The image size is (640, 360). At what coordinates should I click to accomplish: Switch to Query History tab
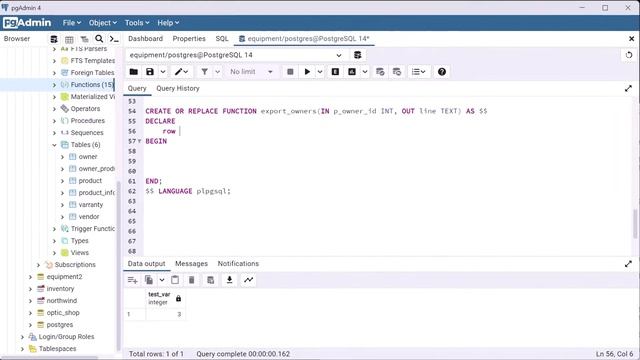[x=178, y=89]
